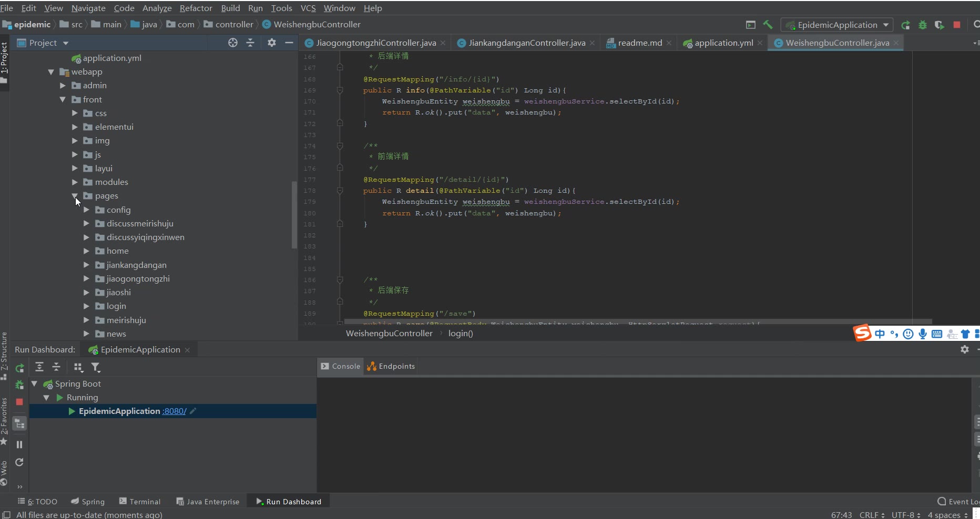Viewport: 980px width, 519px height.
Task: Expand the admin folder in project tree
Action: pos(63,86)
